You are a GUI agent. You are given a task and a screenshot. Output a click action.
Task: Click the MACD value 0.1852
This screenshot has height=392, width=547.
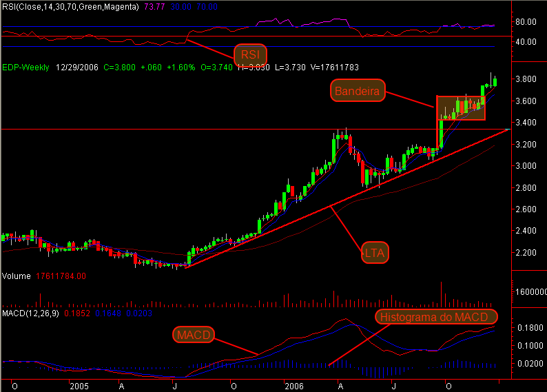77,313
